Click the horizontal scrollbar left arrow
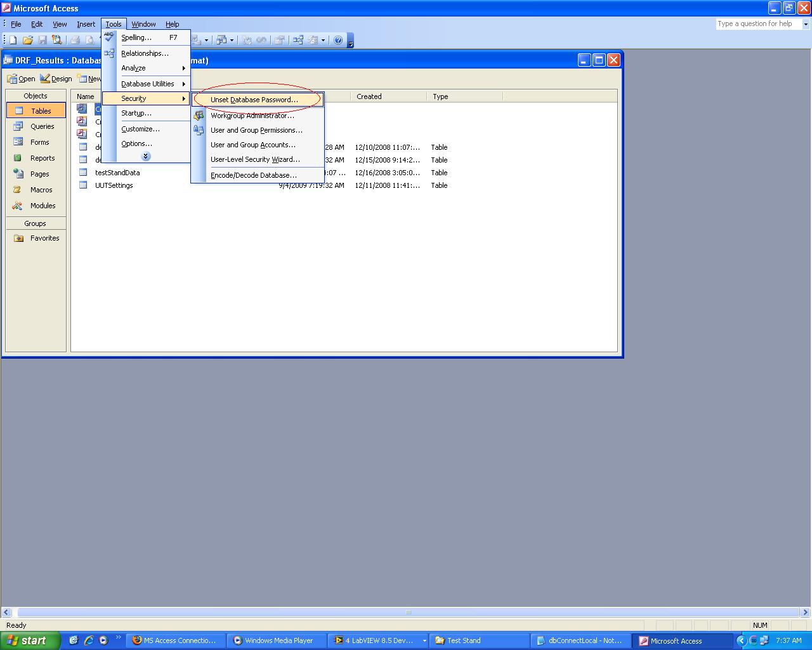812x650 pixels. [x=6, y=613]
